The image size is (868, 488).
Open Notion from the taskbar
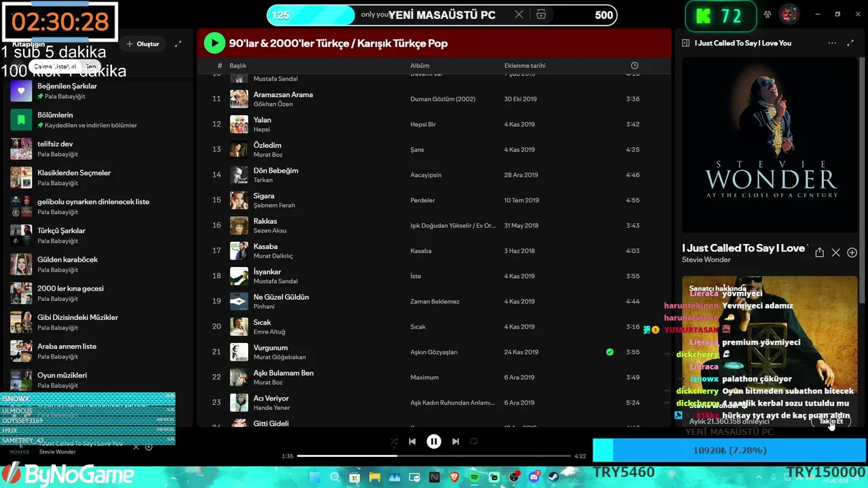435,478
